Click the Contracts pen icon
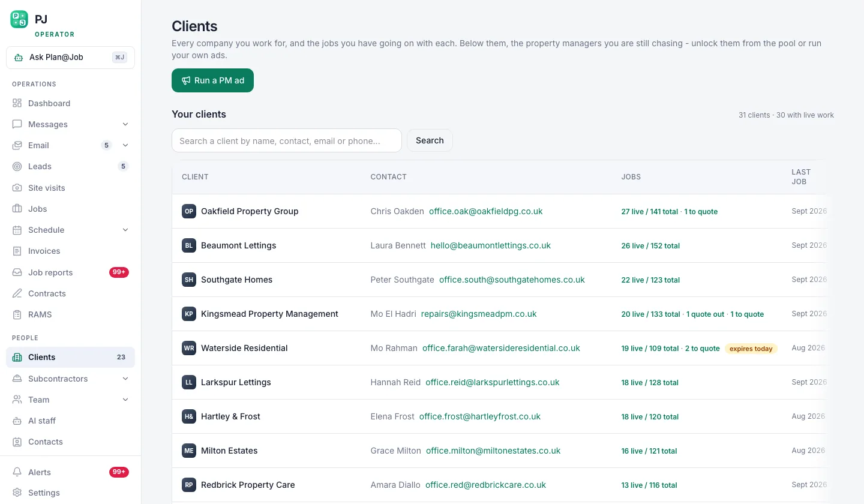The width and height of the screenshot is (864, 504). (x=17, y=293)
